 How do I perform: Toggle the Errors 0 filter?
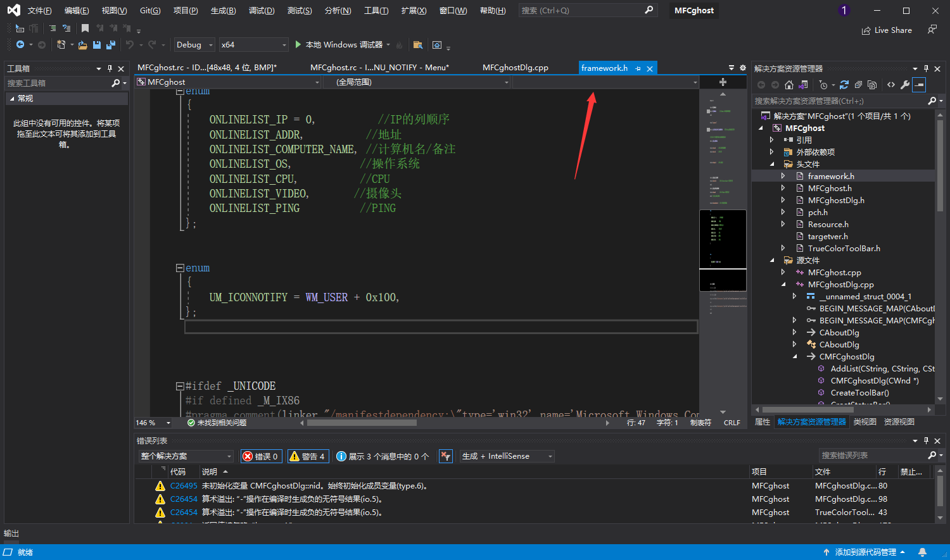[x=261, y=456]
